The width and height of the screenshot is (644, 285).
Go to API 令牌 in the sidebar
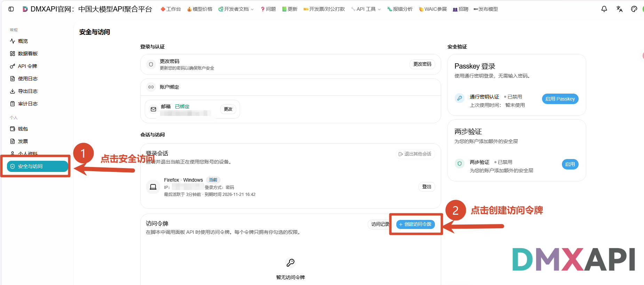(37, 66)
